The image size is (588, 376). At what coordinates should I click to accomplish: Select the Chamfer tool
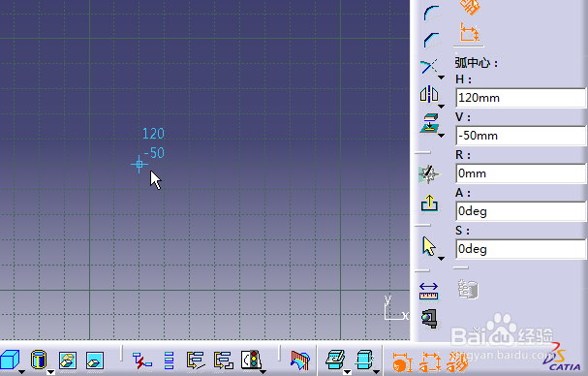click(431, 40)
